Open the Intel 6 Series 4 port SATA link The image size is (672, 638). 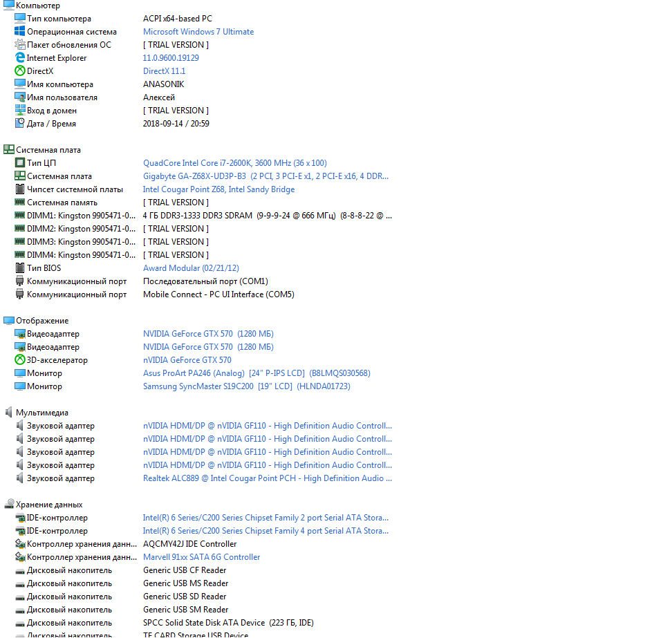265,531
